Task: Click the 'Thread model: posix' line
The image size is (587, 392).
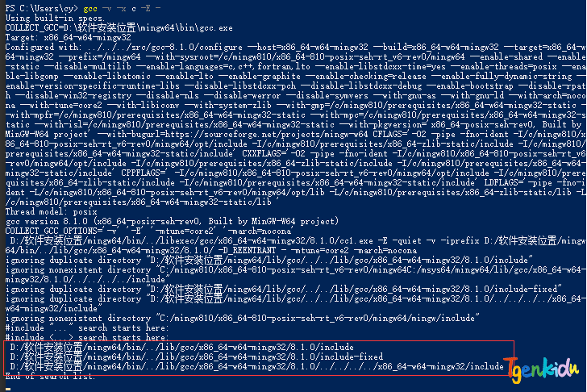Action: click(52, 211)
